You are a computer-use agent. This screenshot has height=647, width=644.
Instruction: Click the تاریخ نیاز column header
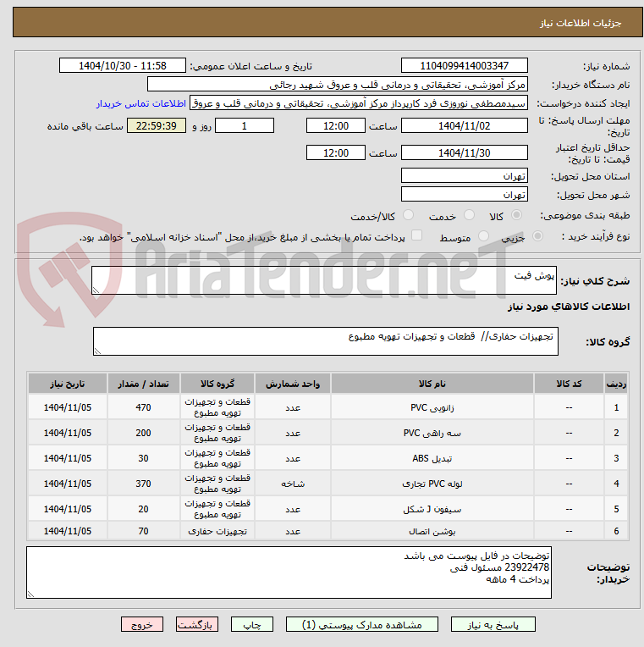tap(68, 384)
